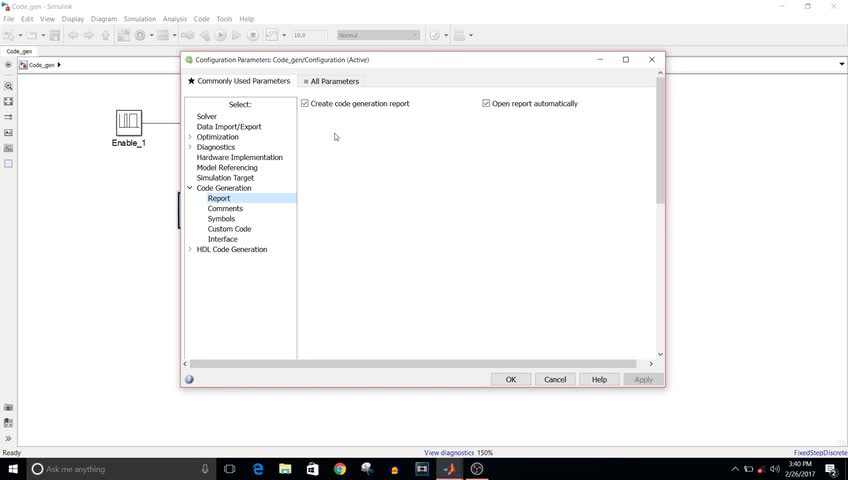The image size is (848, 480).
Task: Click the Windows Start button
Action: [13, 469]
